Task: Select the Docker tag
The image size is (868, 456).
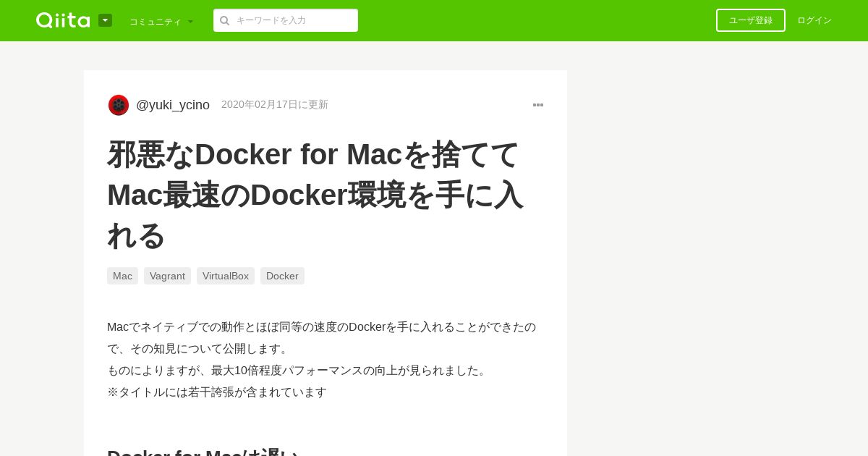Action: [282, 276]
